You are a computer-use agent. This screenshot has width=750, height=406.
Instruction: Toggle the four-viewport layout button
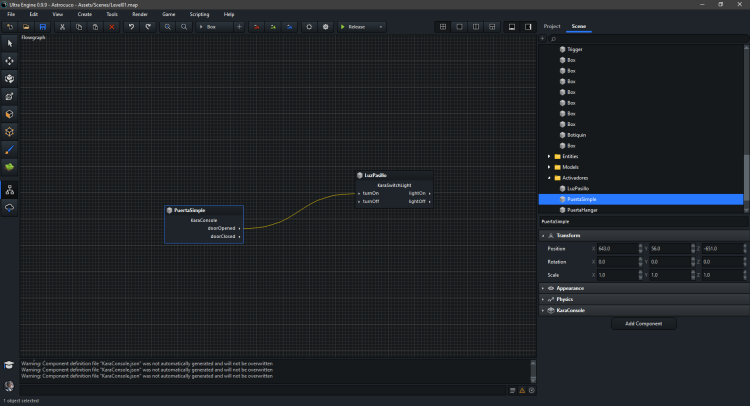tap(443, 26)
